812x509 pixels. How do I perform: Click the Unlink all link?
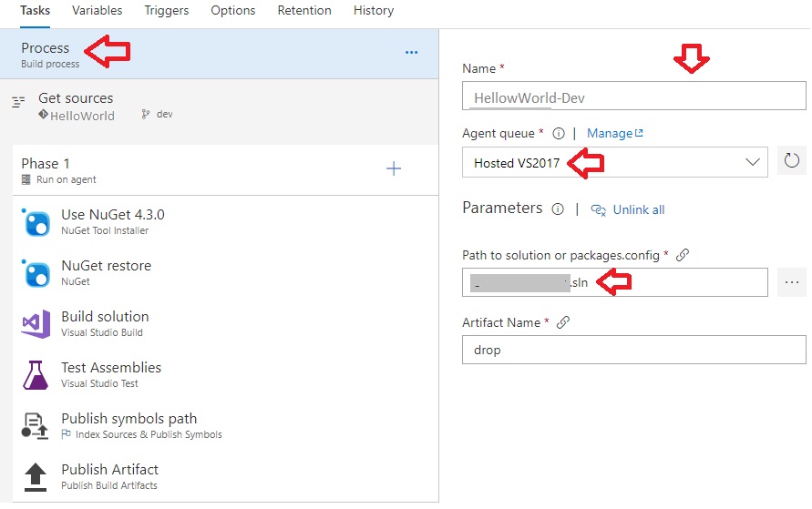coord(638,209)
